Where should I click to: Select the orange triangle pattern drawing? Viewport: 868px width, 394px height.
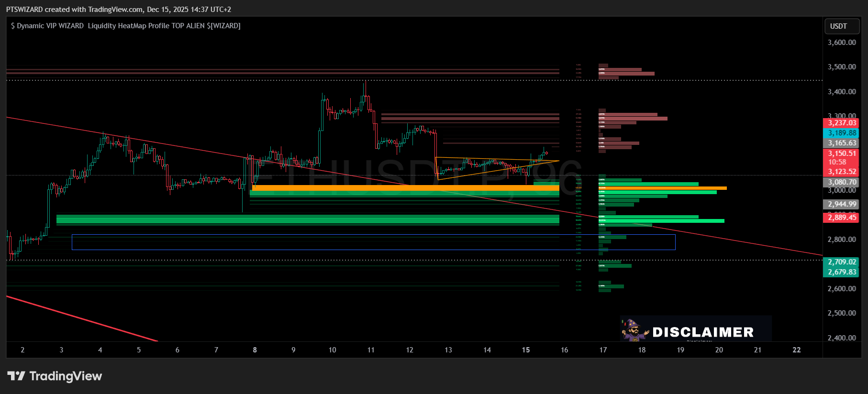click(x=497, y=168)
